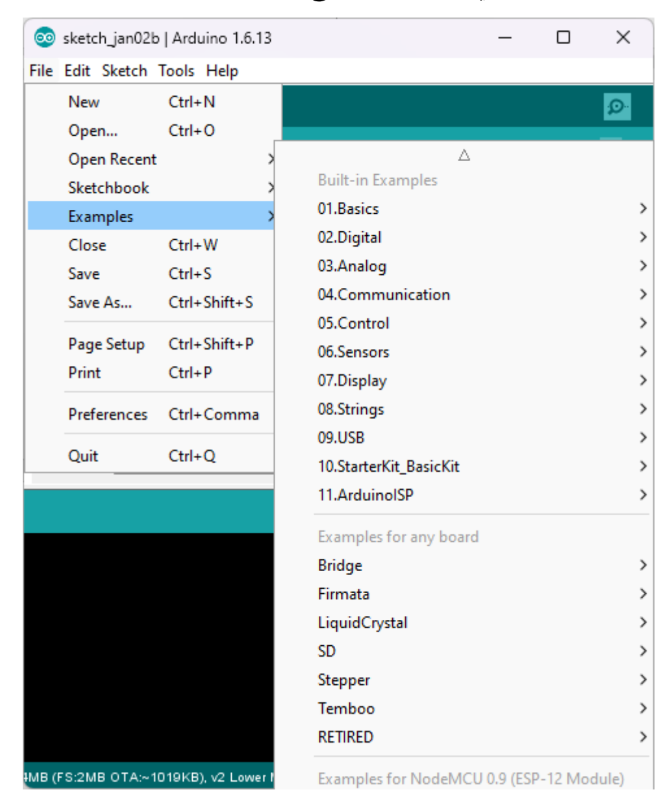
Task: Choose Save As... in File menu
Action: [100, 302]
